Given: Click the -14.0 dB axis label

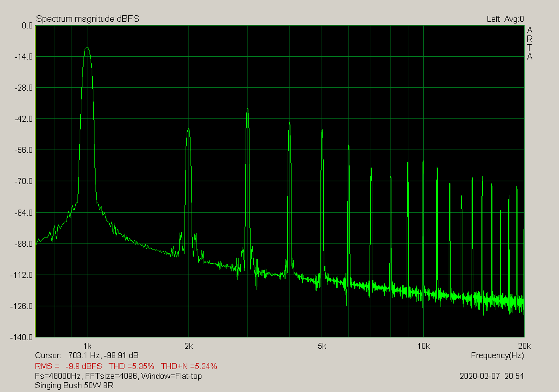Looking at the screenshot, I should click(x=23, y=57).
